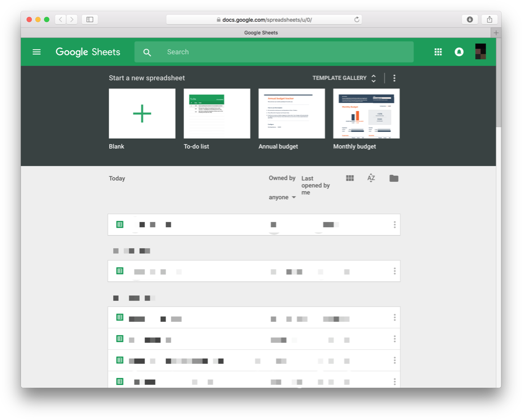Select the Google Sheets browser tab

pyautogui.click(x=261, y=33)
